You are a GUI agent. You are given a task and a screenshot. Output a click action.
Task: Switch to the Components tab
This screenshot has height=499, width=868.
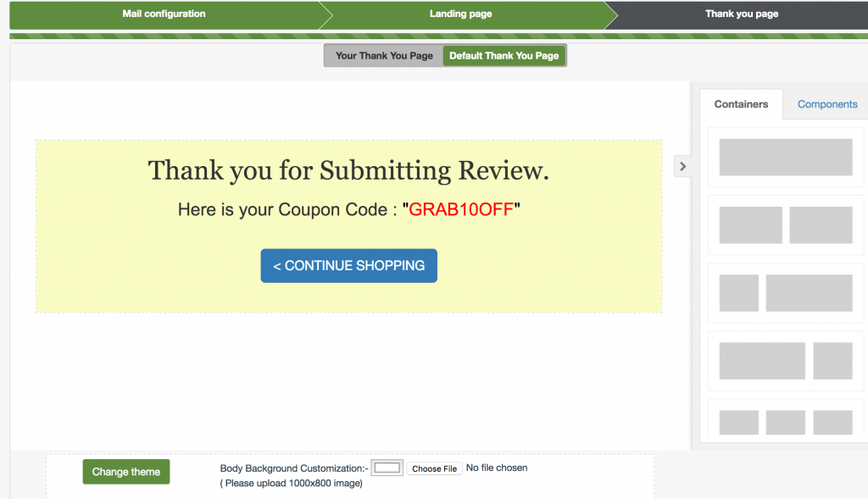pos(827,104)
